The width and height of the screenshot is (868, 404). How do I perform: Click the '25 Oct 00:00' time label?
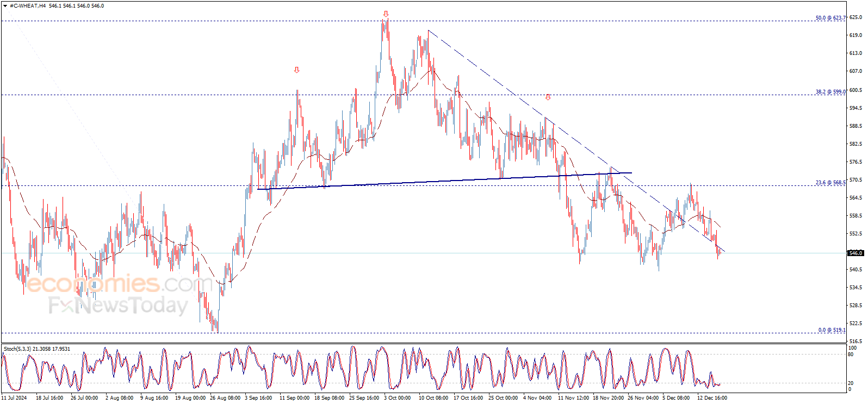point(503,398)
